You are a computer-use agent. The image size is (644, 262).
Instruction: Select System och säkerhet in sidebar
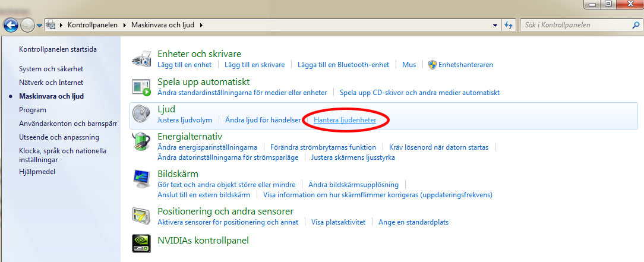(x=51, y=69)
